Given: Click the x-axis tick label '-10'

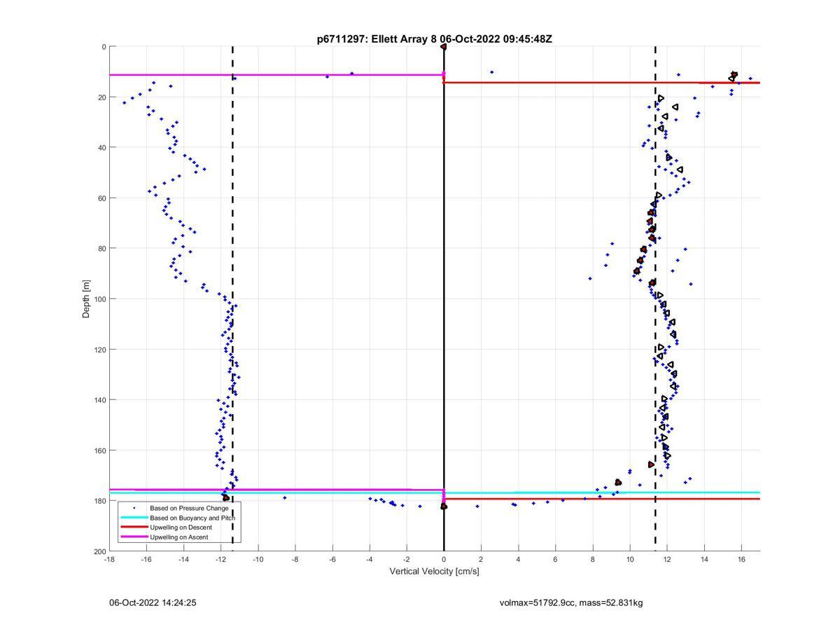Looking at the screenshot, I should click(258, 559).
